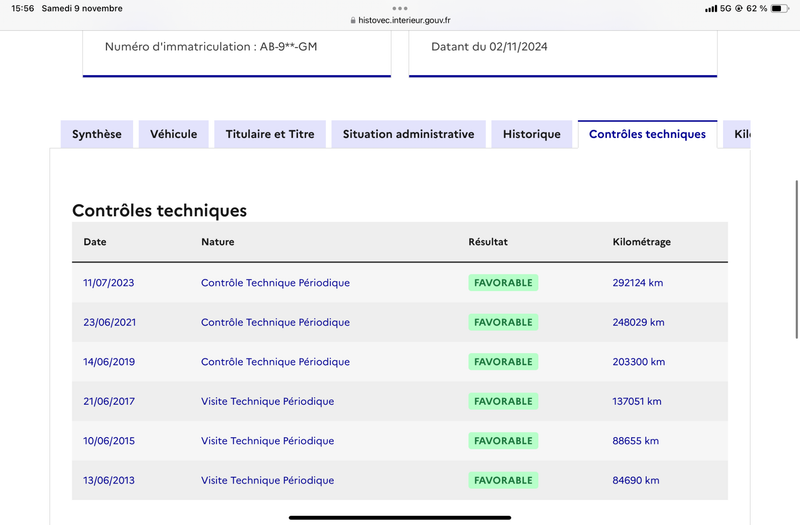Click the Kilométrage column header

641,242
